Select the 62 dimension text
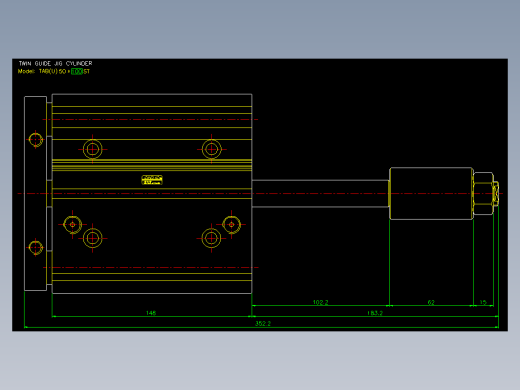 click(x=431, y=302)
